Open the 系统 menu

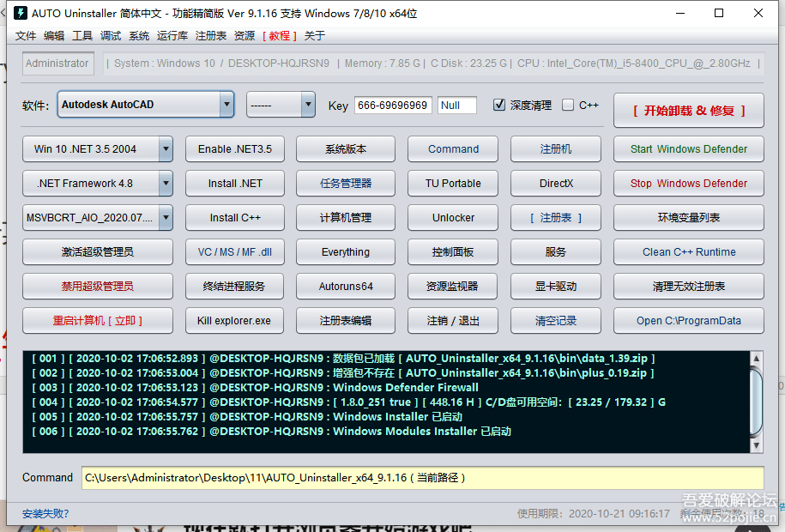[139, 35]
